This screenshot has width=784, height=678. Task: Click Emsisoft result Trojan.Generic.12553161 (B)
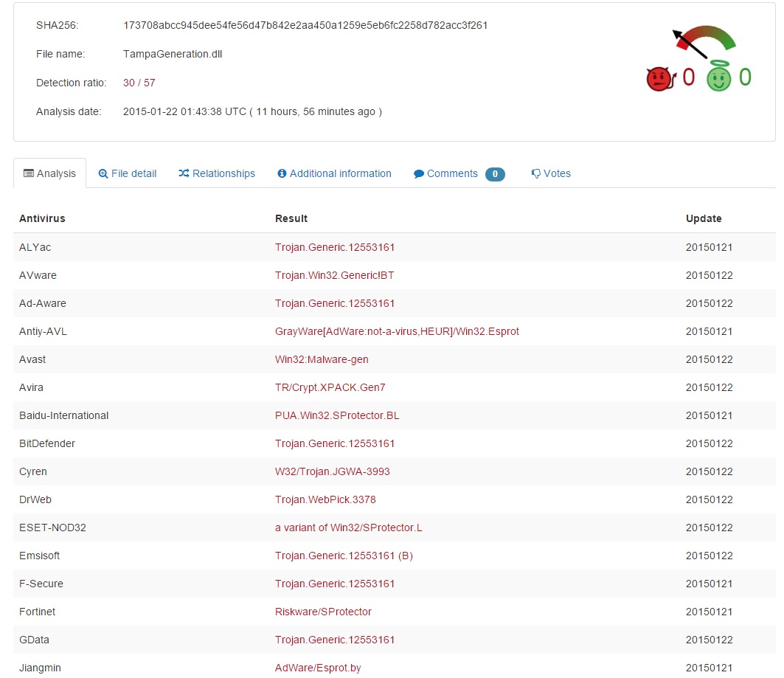point(344,556)
